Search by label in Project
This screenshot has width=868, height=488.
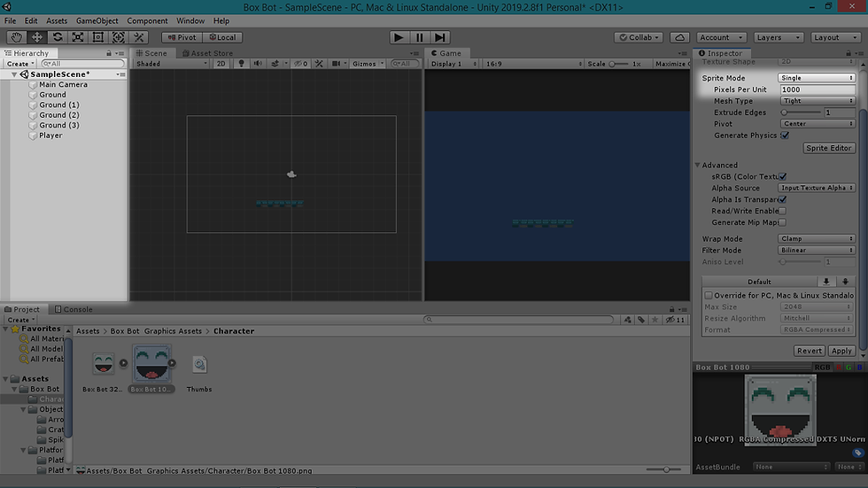tap(641, 319)
